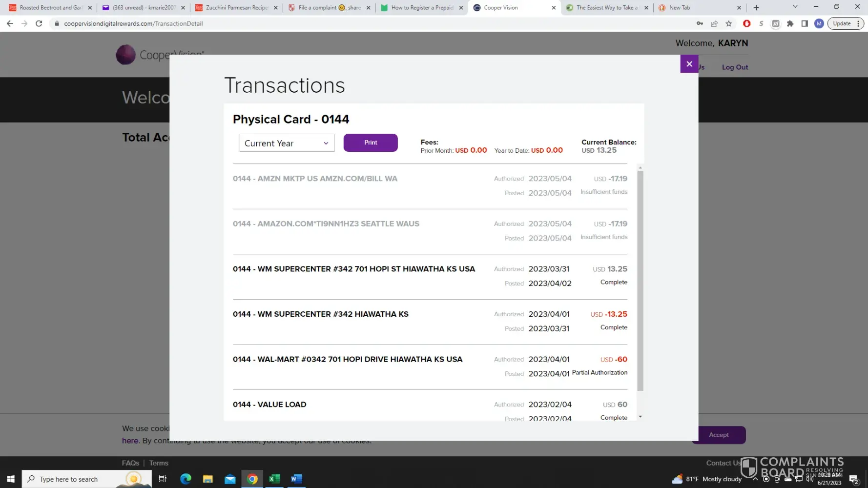868x488 pixels.
Task: Click the site padlock icon in address bar
Action: point(57,23)
